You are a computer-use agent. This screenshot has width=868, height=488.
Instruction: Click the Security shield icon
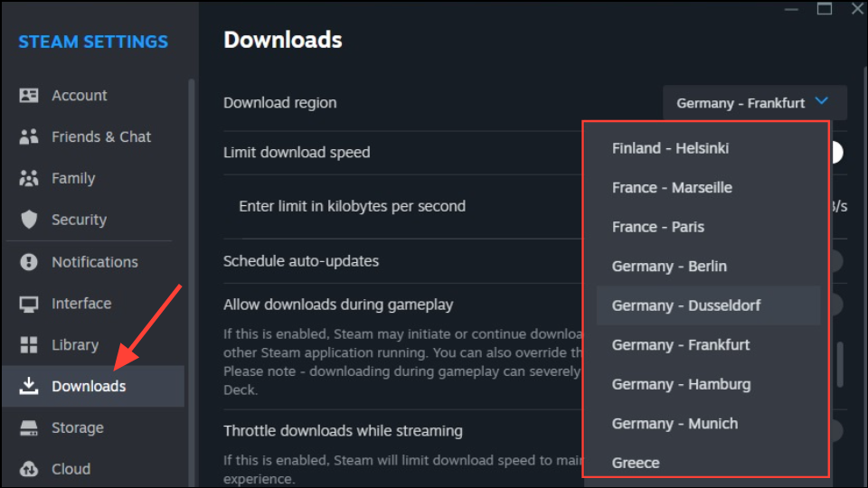click(x=29, y=220)
